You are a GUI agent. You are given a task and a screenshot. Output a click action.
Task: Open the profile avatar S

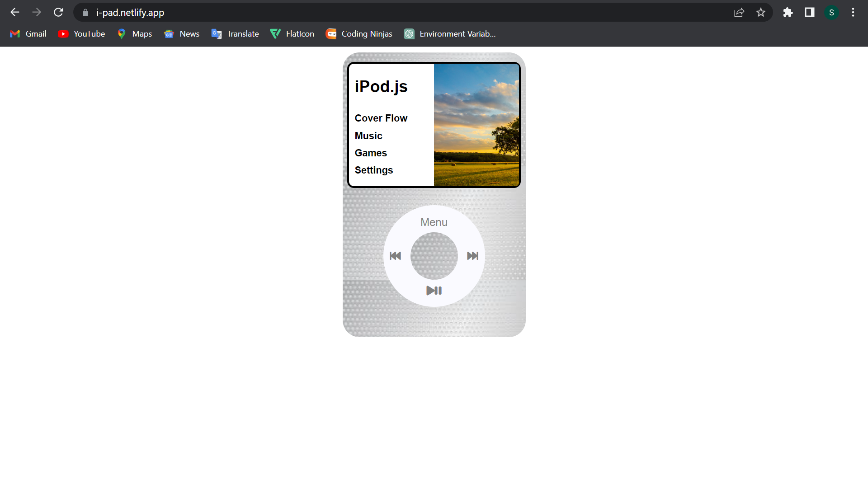831,12
